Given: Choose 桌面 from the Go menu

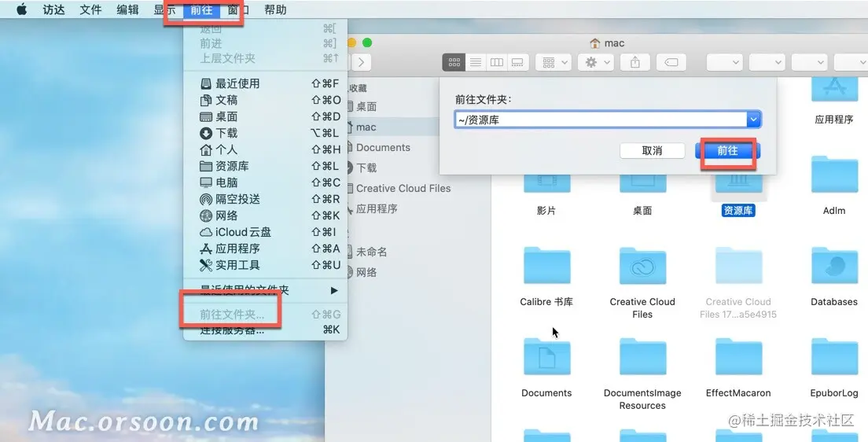Looking at the screenshot, I should (265, 117).
